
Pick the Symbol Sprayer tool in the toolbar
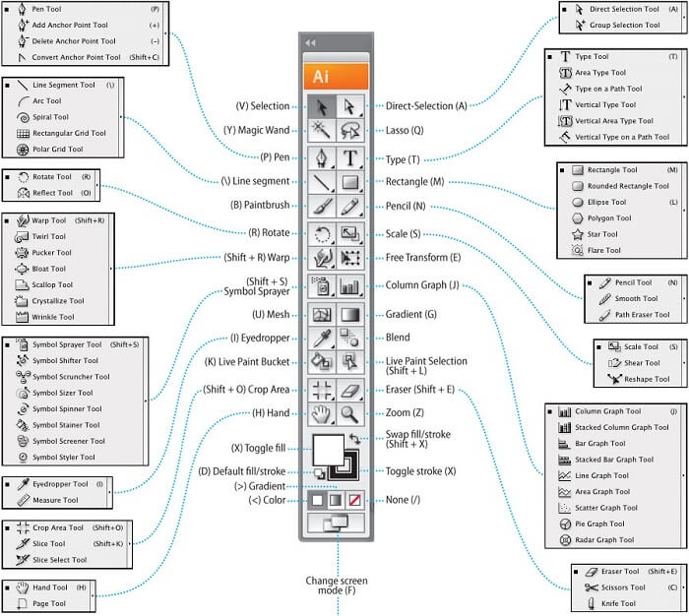tap(322, 286)
